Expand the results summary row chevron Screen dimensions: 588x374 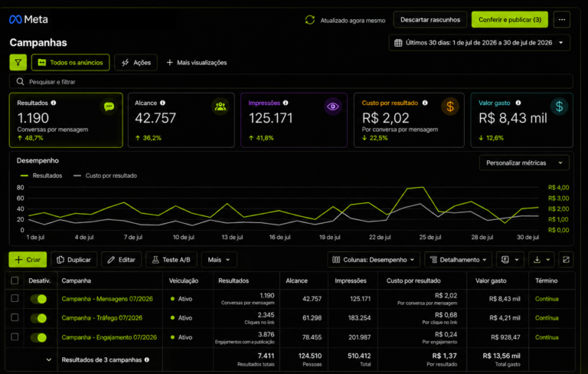point(49,359)
